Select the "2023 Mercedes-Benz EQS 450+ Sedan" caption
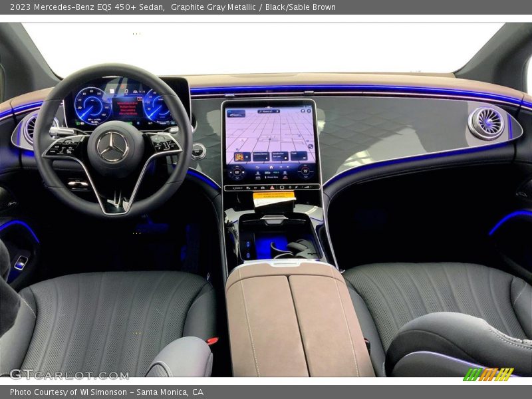The height and width of the screenshot is (399, 532). click(88, 7)
